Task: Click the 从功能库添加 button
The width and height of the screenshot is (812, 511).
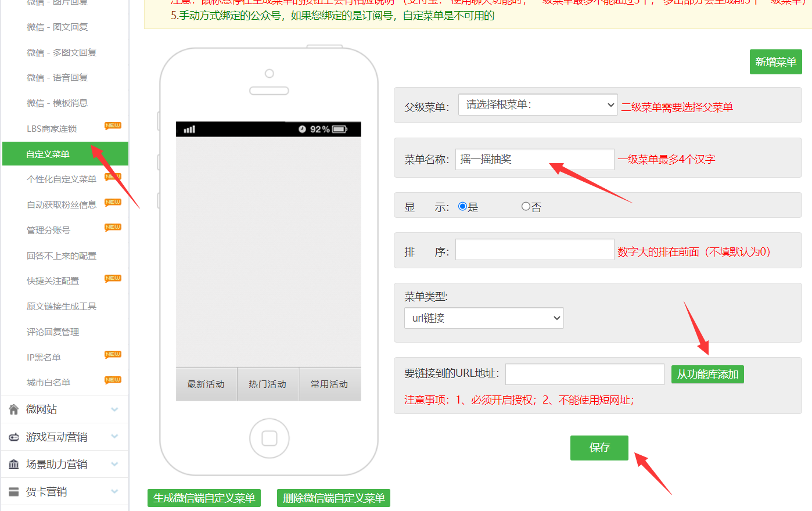Action: click(x=707, y=375)
